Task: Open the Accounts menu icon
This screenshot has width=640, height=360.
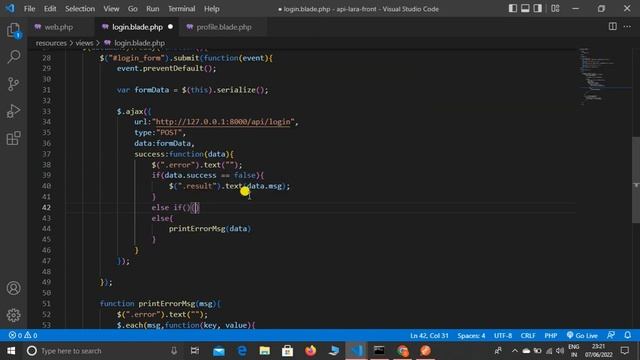Action: click(x=13, y=288)
